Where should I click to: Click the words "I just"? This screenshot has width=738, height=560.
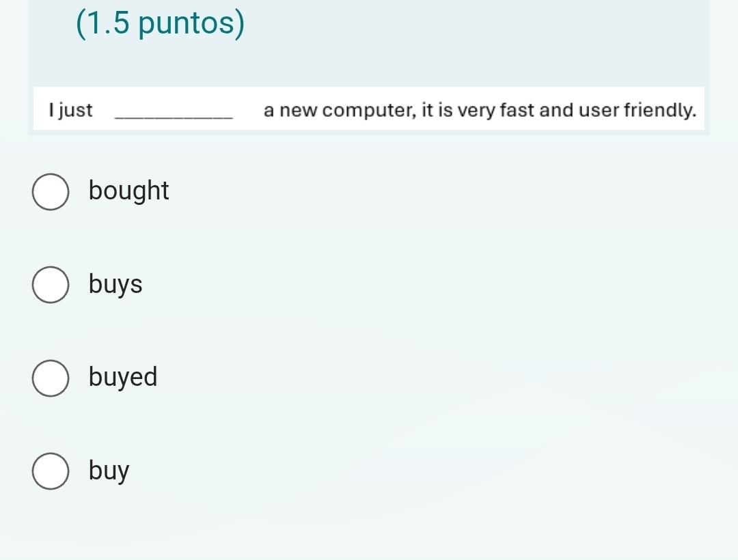[71, 110]
